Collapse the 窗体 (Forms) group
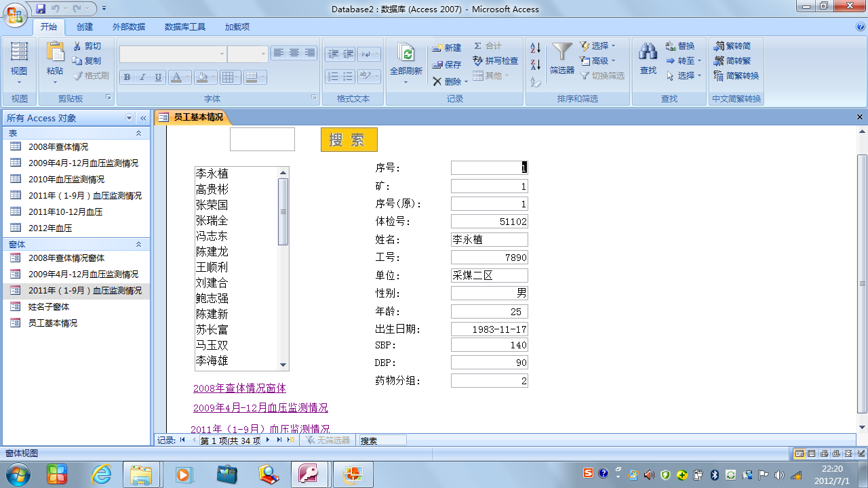 tap(138, 244)
